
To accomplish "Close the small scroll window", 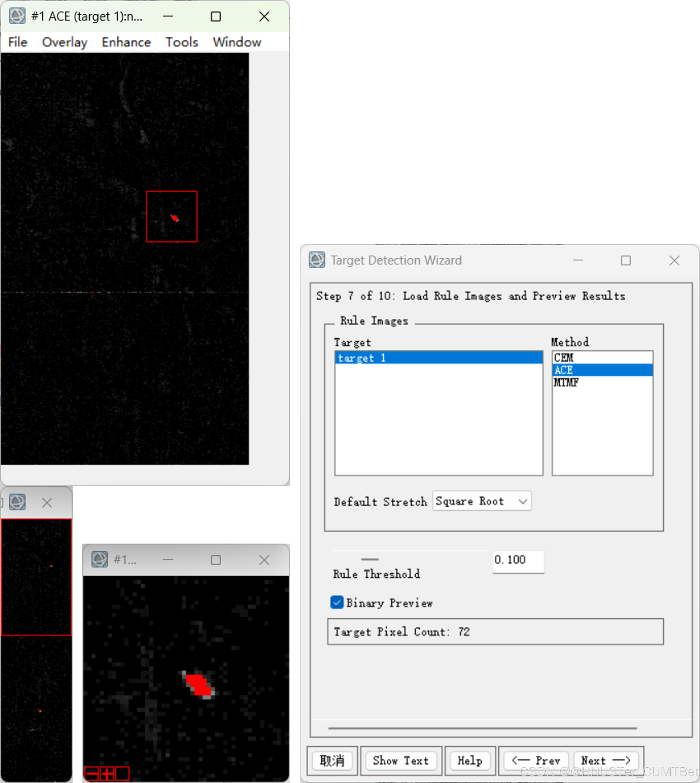I will pos(47,503).
